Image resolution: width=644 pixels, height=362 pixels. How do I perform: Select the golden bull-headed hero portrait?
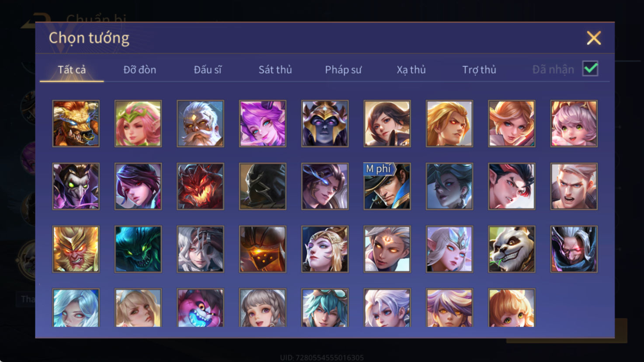[x=76, y=124]
